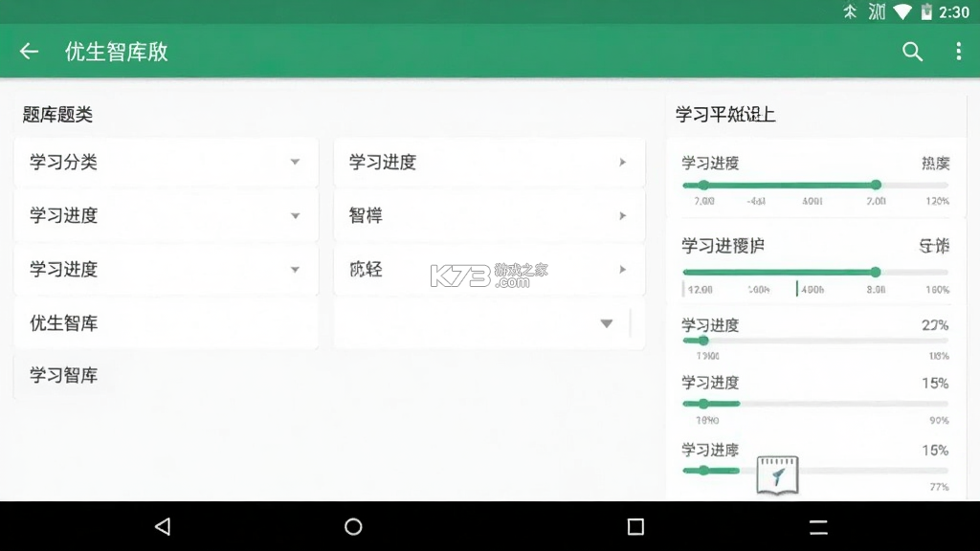Expand the middle-column 学习进度 row arrow
The height and width of the screenshot is (551, 980).
pyautogui.click(x=622, y=162)
